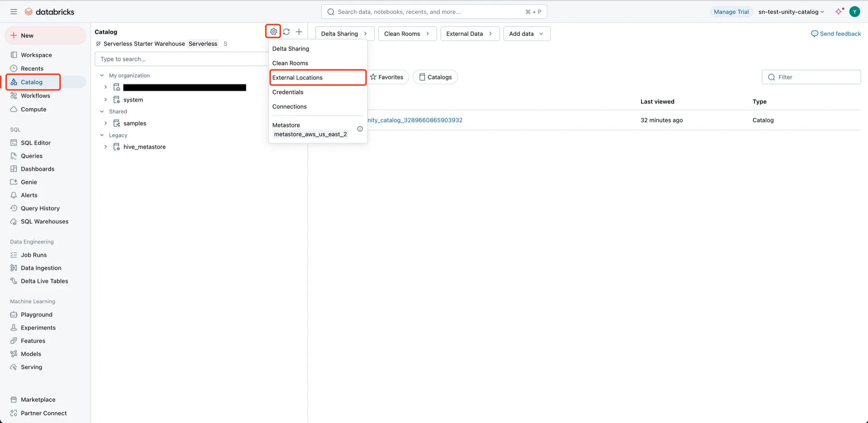This screenshot has width=868, height=423.
Task: Open the catalog link ending in 3289660865903932
Action: click(415, 120)
